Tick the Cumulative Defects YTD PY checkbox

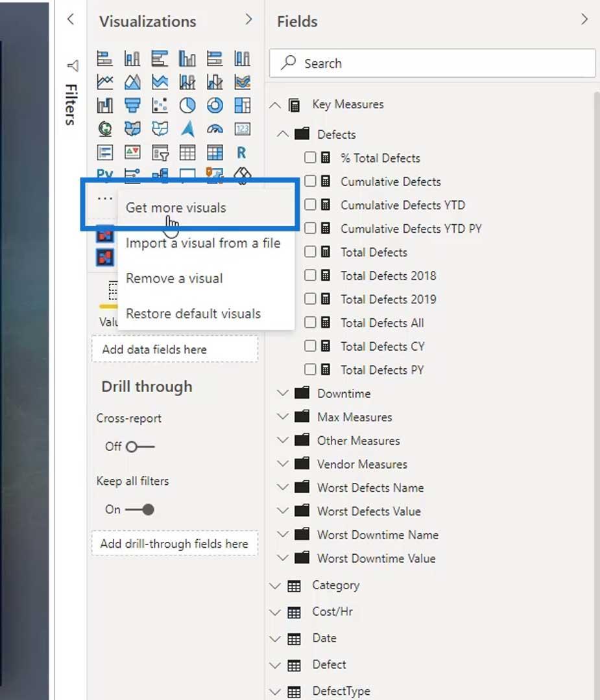pyautogui.click(x=310, y=229)
